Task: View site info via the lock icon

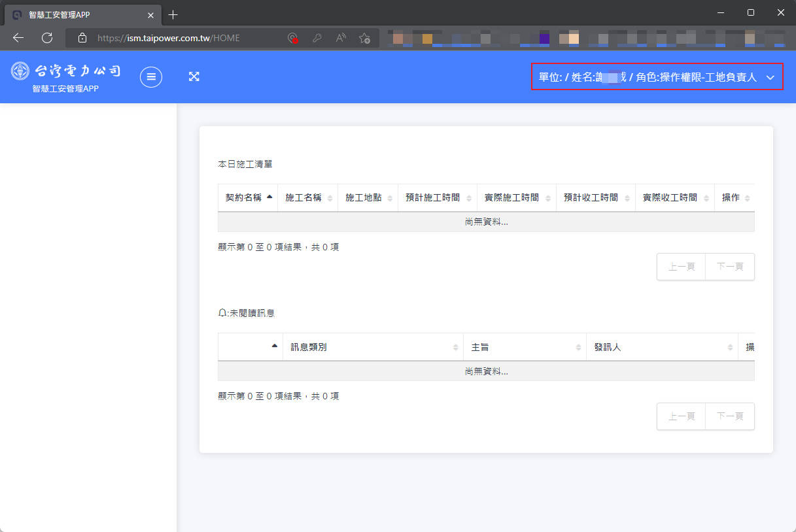Action: pyautogui.click(x=82, y=38)
